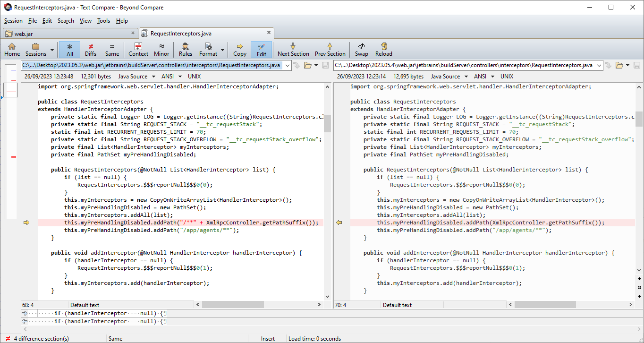The image size is (644, 343).
Task: Toggle the All display filter
Action: point(70,50)
